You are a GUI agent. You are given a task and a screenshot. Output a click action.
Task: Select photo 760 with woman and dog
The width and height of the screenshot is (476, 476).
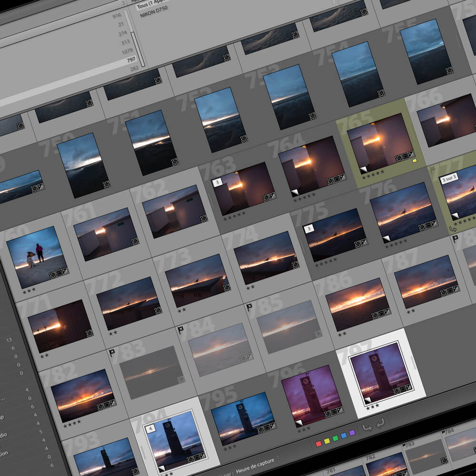coord(38,258)
